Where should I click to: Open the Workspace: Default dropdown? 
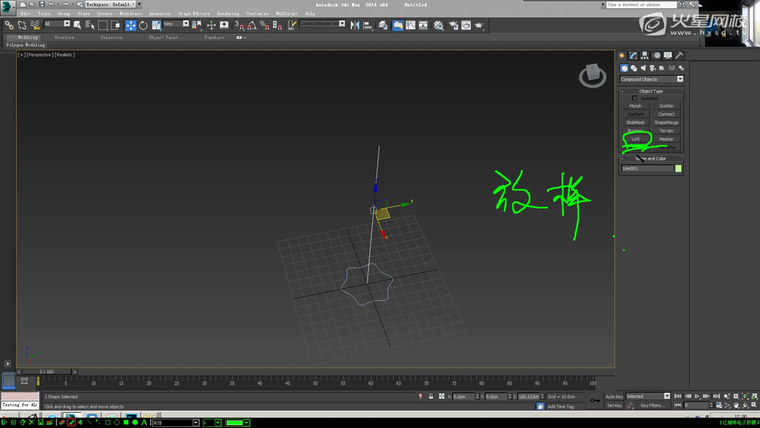[x=111, y=4]
